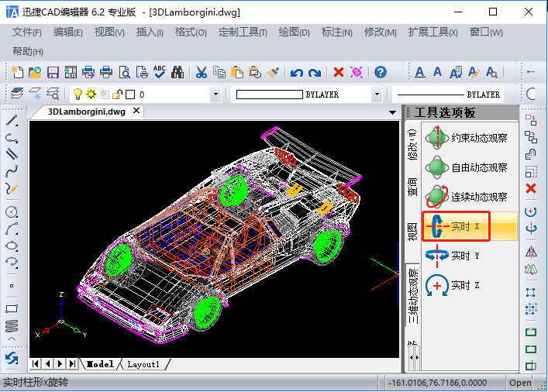The width and height of the screenshot is (548, 392).
Task: Select 连续动态观察 orbit tool
Action: [470, 197]
